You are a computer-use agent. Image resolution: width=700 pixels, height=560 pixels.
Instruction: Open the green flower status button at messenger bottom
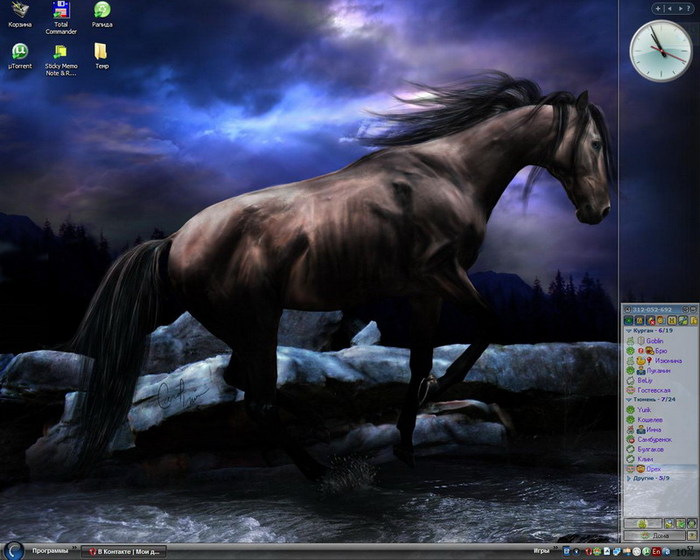pyautogui.click(x=643, y=523)
